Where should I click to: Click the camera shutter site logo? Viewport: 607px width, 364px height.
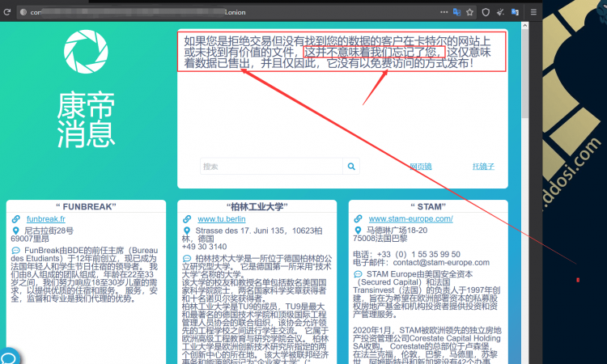click(86, 52)
